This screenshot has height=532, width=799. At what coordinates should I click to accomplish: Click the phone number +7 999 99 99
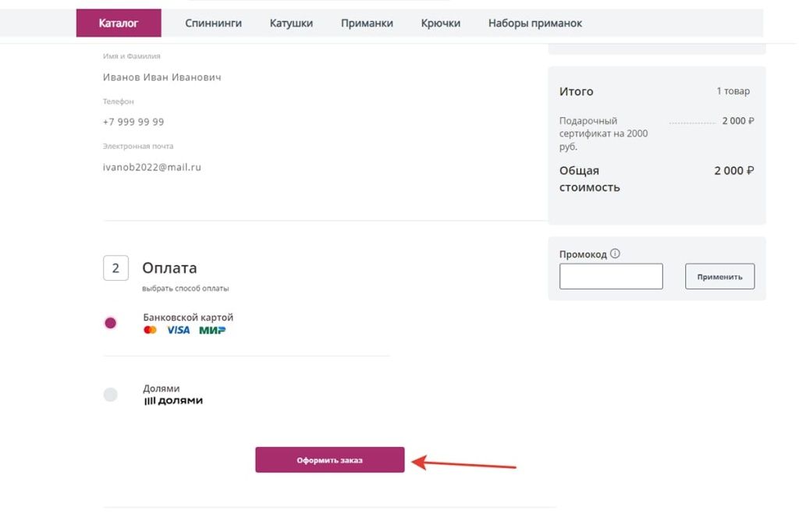coord(133,122)
